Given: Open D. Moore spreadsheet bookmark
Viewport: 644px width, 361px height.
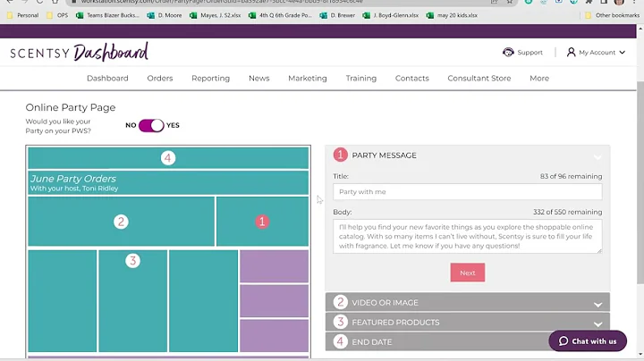Looking at the screenshot, I should (165, 15).
